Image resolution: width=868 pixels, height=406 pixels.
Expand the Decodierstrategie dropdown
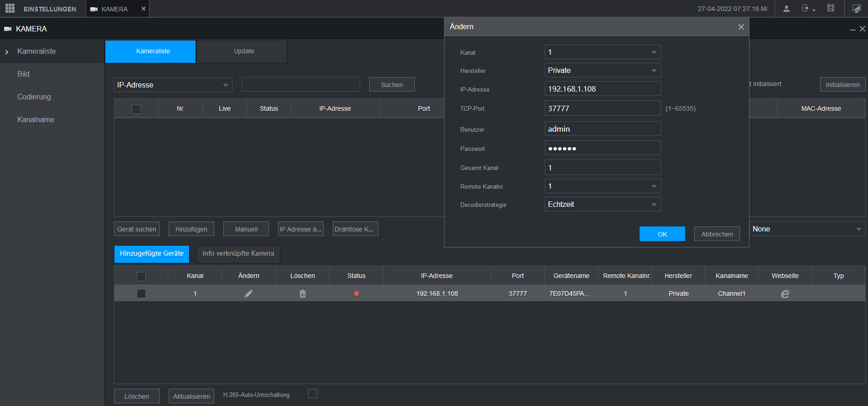coord(602,205)
